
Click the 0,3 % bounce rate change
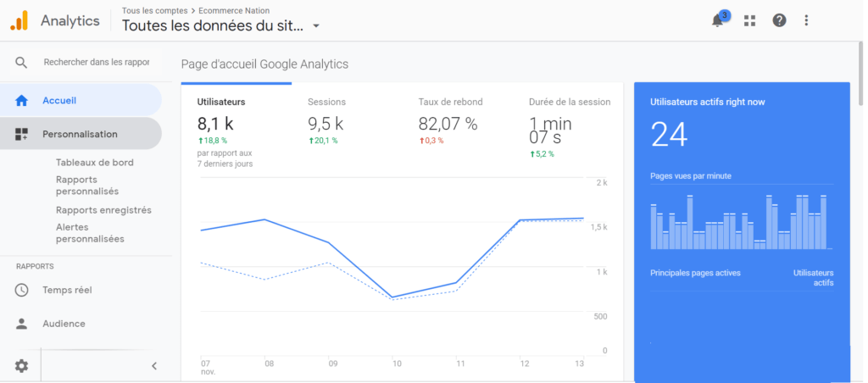pyautogui.click(x=431, y=141)
